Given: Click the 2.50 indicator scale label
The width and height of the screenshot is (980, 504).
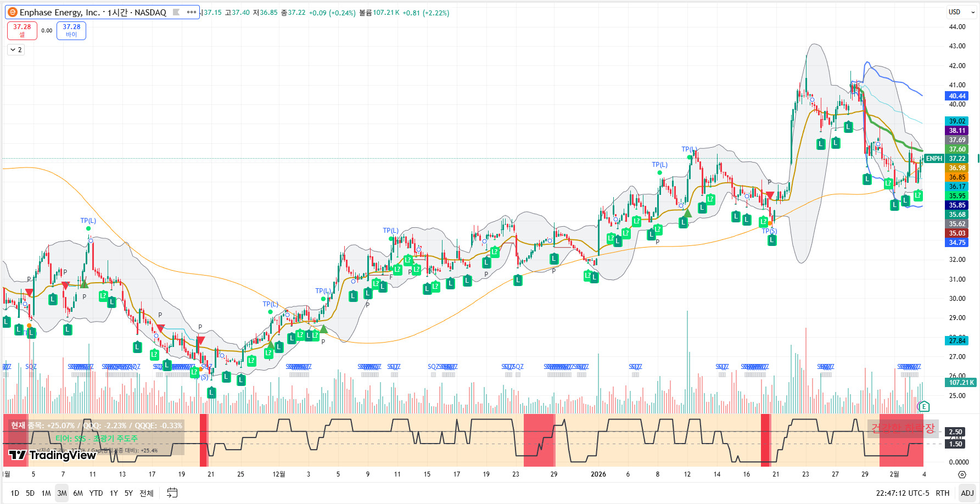Looking at the screenshot, I should pos(956,432).
